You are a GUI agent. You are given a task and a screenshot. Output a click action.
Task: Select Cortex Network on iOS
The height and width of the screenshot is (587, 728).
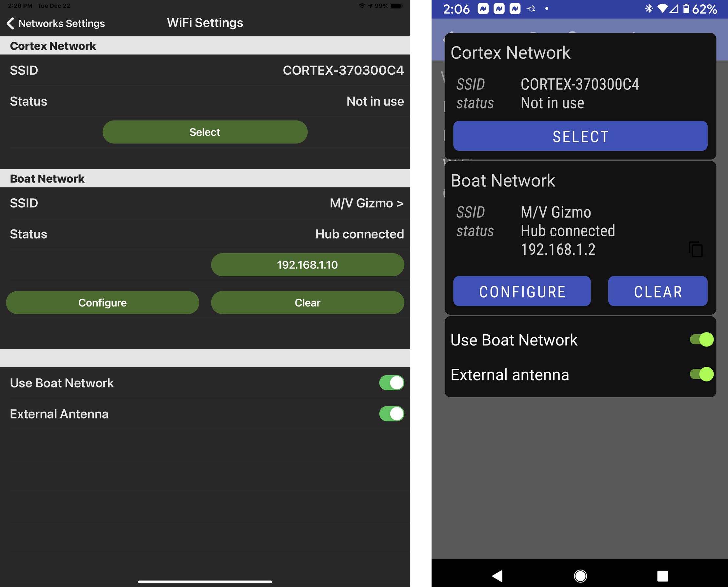pyautogui.click(x=204, y=132)
